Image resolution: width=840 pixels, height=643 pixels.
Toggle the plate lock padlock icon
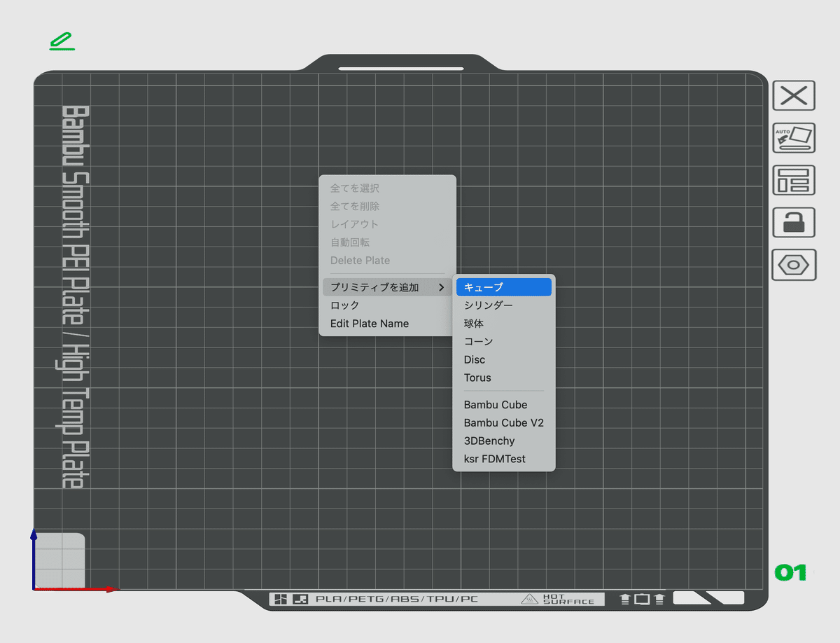click(x=794, y=223)
